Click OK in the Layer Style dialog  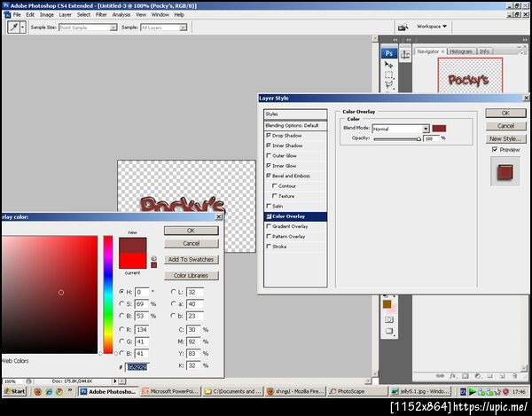(505, 113)
